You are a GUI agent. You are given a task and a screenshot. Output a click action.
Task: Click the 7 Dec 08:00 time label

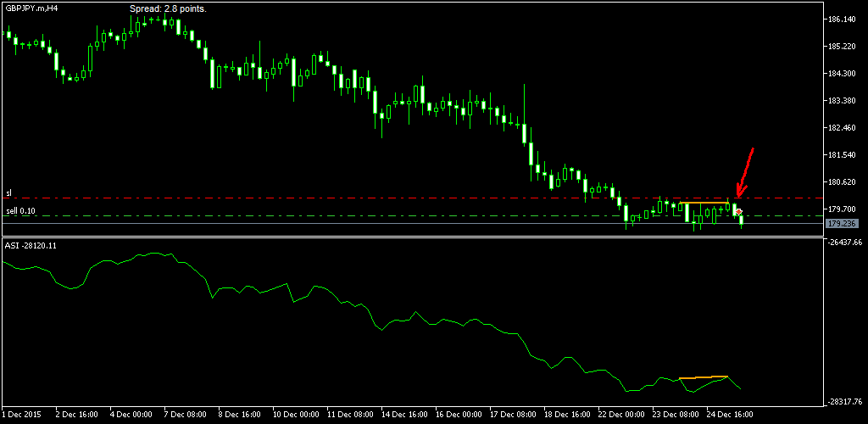186,414
